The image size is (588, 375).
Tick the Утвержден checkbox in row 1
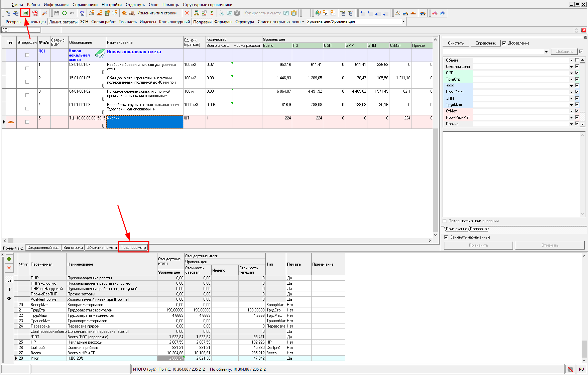coord(27,69)
